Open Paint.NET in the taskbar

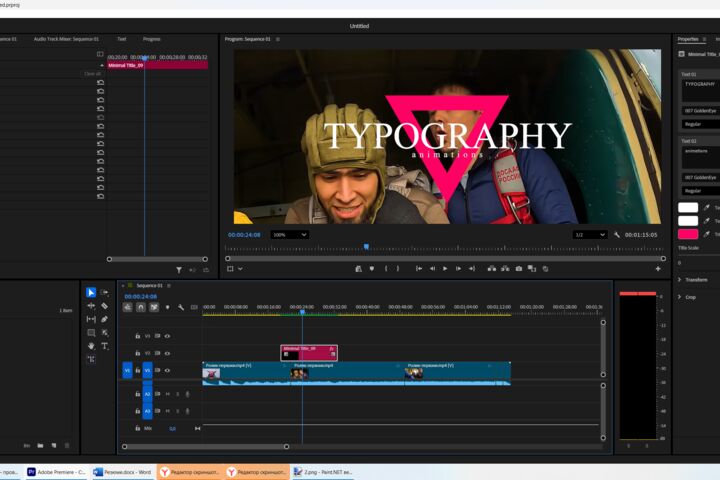(x=323, y=472)
